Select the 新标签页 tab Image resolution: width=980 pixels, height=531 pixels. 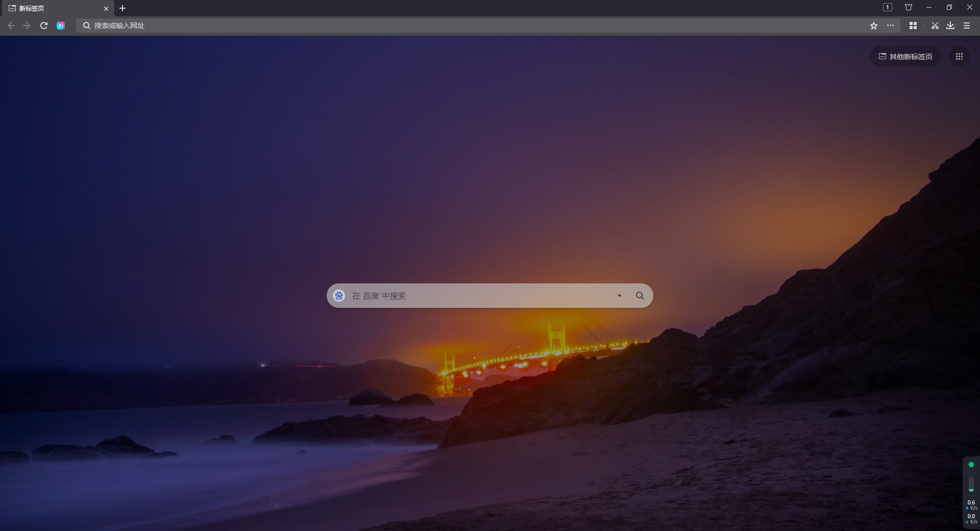pos(51,8)
